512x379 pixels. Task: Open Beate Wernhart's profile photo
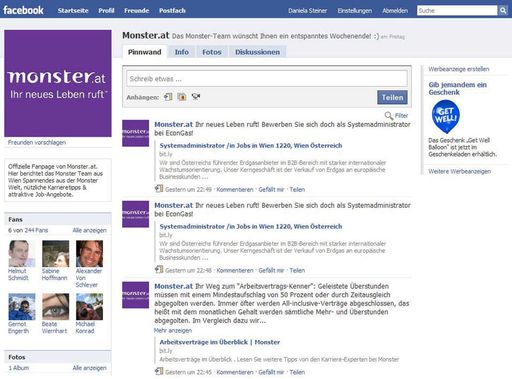pyautogui.click(x=56, y=307)
